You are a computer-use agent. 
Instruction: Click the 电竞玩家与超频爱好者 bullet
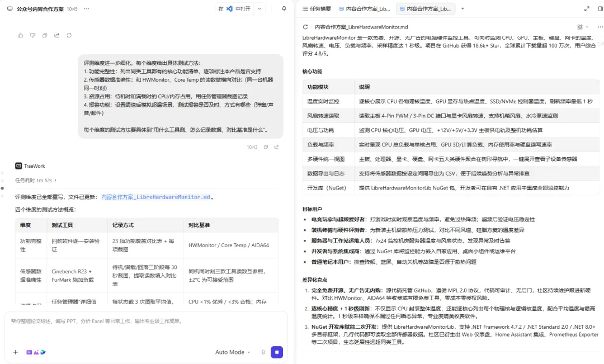[423, 219]
